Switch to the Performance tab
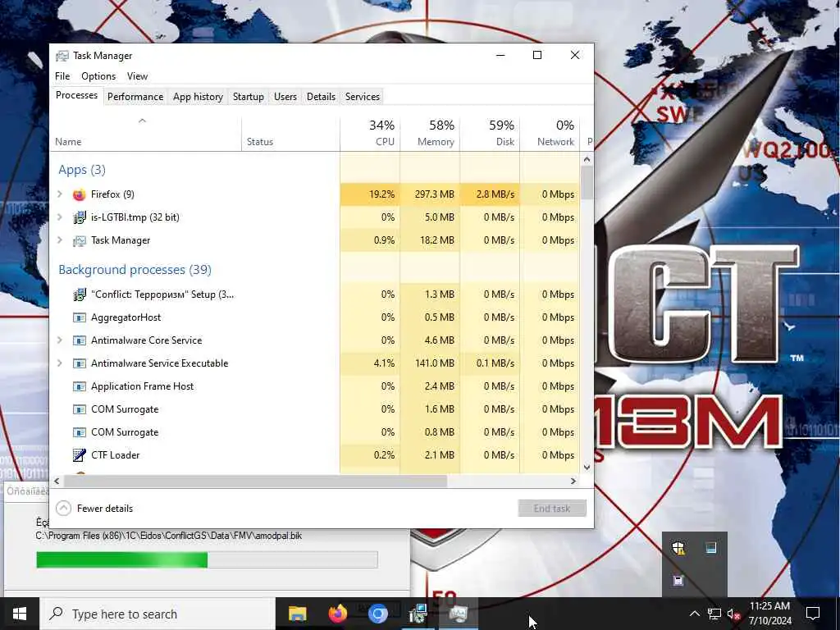 [135, 97]
